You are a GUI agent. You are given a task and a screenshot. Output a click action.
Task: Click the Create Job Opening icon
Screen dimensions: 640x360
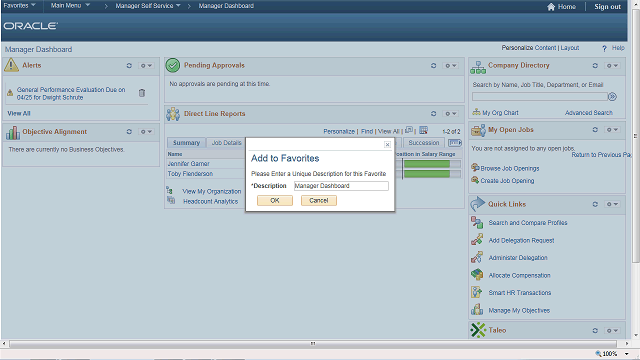click(x=475, y=180)
